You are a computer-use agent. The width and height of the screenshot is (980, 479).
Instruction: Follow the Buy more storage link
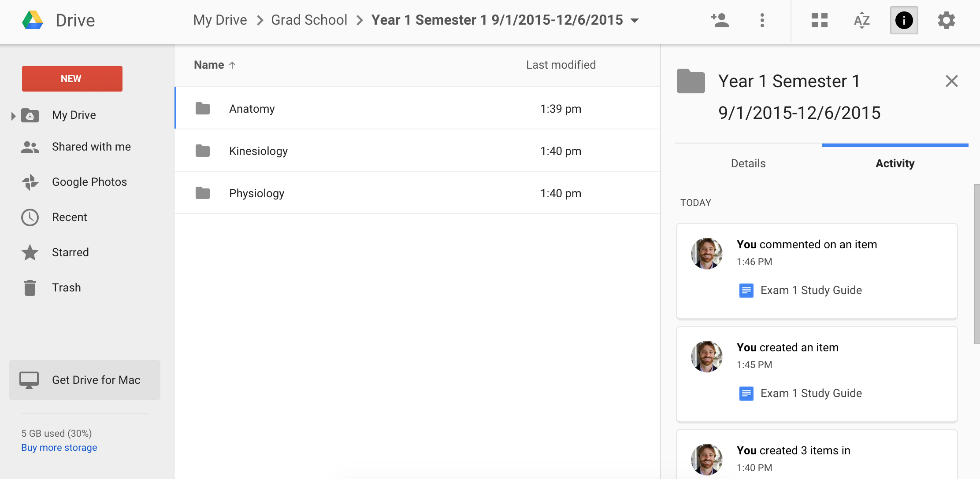59,447
